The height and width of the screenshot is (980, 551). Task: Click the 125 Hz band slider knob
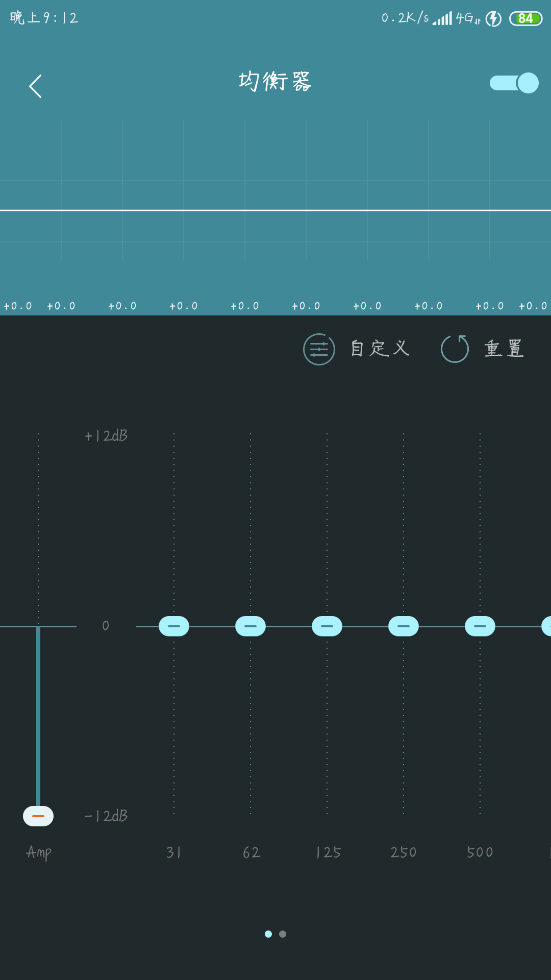coord(327,626)
